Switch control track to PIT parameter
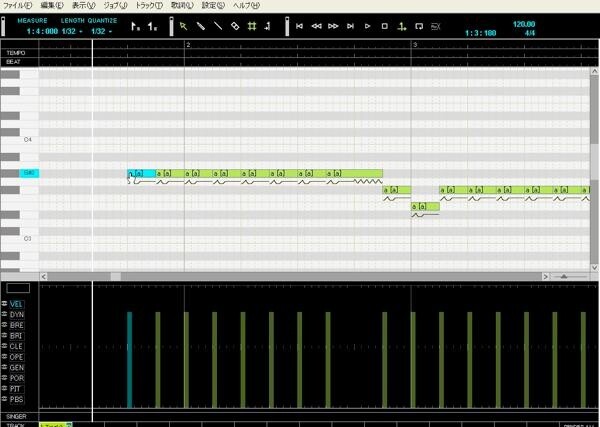The height and width of the screenshot is (427, 600). 17,387
